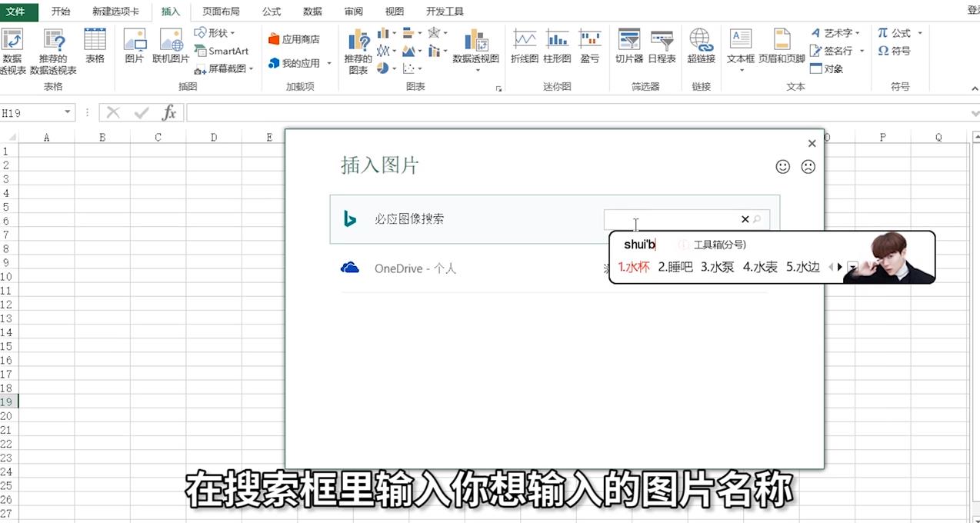
Task: Insert a local 图片 (Picture)
Action: pos(135,46)
